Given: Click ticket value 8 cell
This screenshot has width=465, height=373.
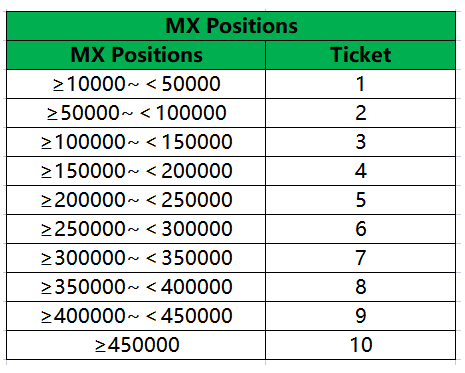Looking at the screenshot, I should (361, 287).
